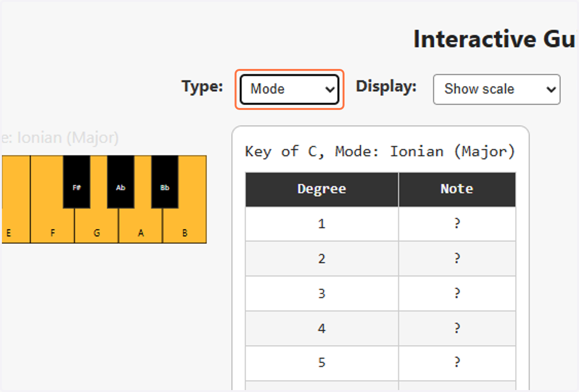Click the A white piano key
The height and width of the screenshot is (392, 579).
coord(140,227)
